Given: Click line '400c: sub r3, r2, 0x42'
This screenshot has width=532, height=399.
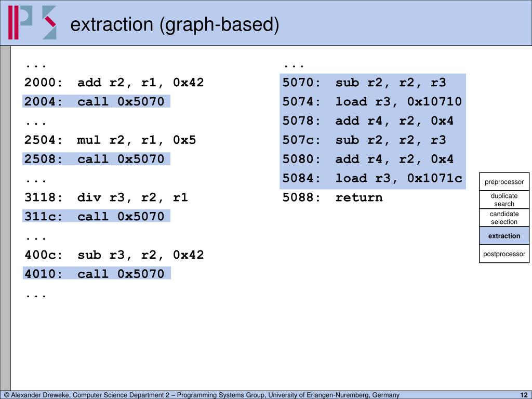Looking at the screenshot, I should 114,255.
